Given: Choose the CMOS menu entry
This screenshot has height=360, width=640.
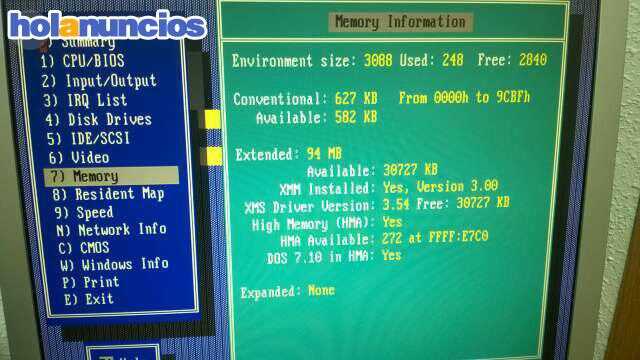Looking at the screenshot, I should click(84, 247).
